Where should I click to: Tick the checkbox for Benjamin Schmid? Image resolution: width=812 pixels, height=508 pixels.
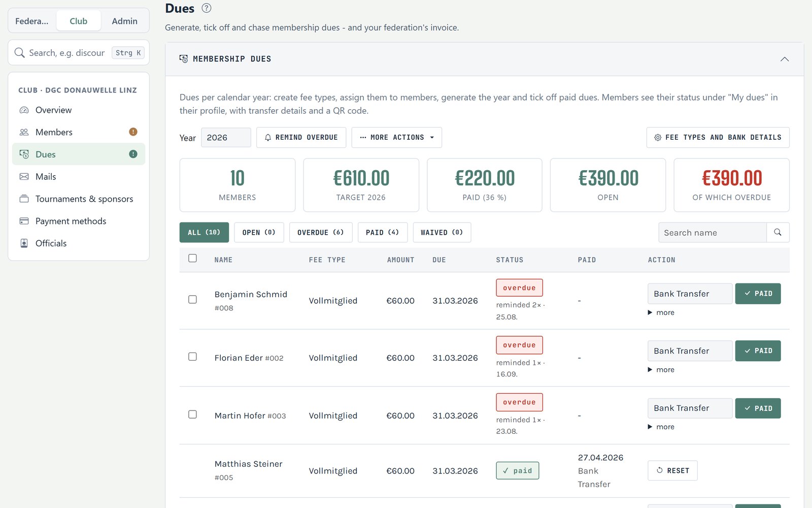tap(192, 300)
